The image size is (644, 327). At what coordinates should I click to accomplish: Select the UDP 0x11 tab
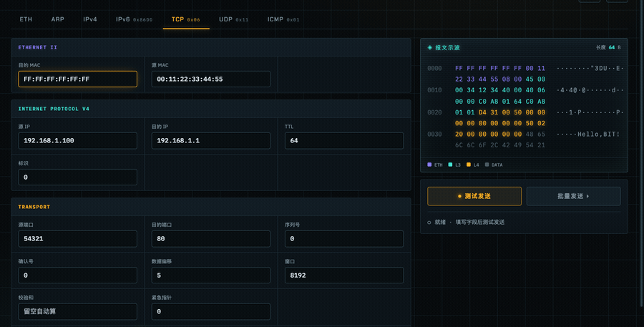[234, 19]
